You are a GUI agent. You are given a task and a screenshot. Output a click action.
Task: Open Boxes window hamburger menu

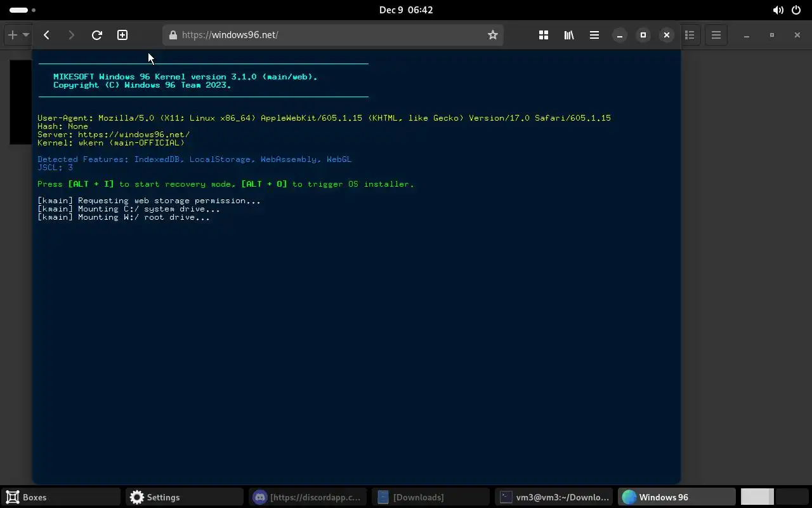coord(716,35)
